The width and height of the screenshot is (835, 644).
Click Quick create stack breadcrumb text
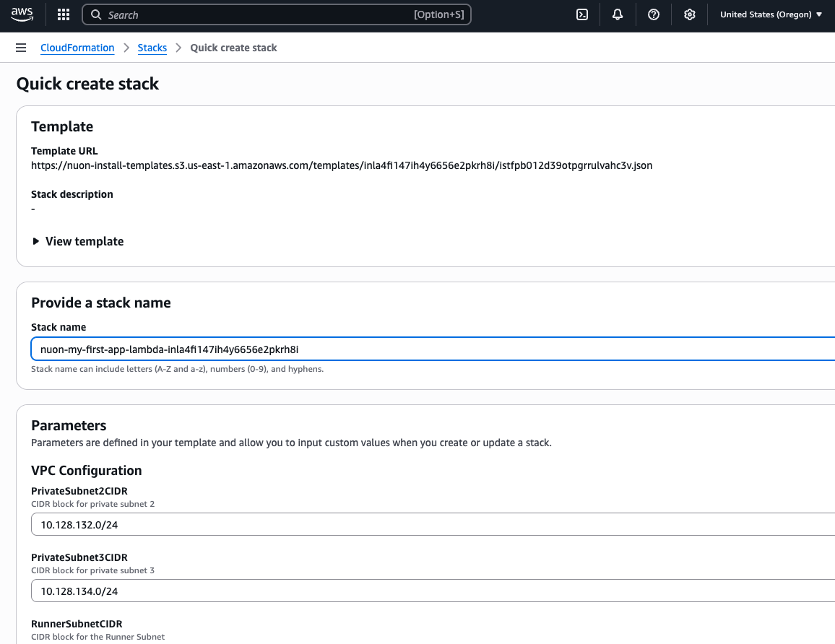tap(233, 48)
